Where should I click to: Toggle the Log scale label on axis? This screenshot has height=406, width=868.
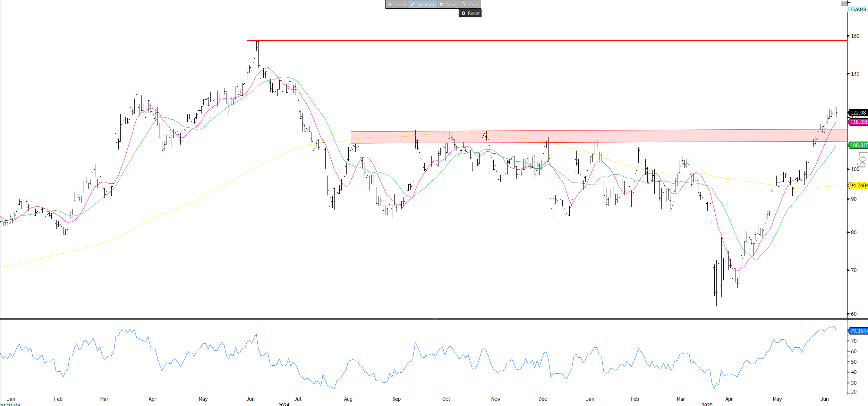coord(862,159)
